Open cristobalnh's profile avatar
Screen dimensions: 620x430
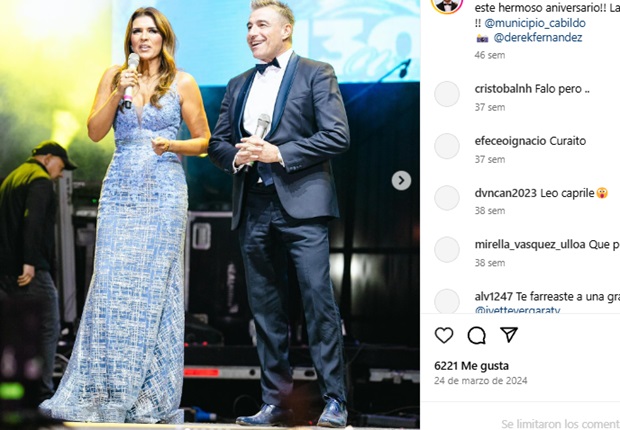point(447,94)
